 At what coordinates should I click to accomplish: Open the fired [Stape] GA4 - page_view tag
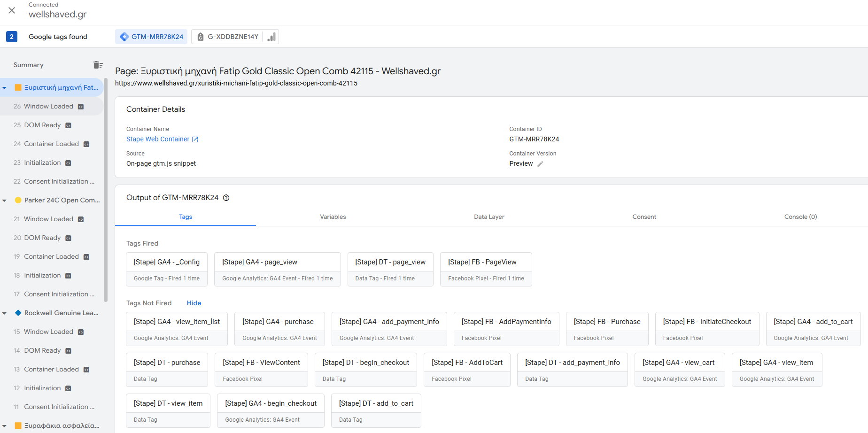tap(278, 270)
